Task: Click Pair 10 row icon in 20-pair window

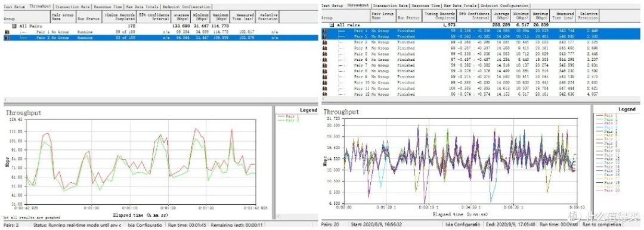Action: tap(324, 82)
